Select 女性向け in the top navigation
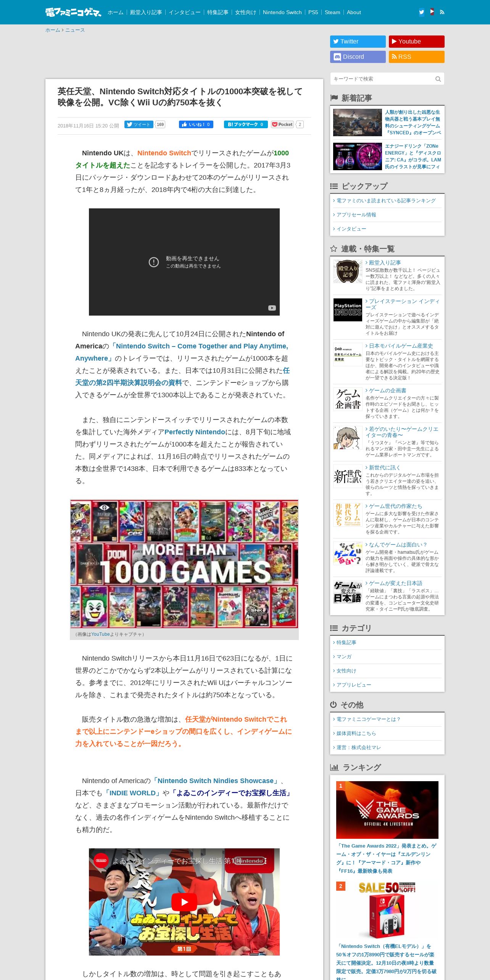Image resolution: width=490 pixels, height=980 pixels. point(246,12)
